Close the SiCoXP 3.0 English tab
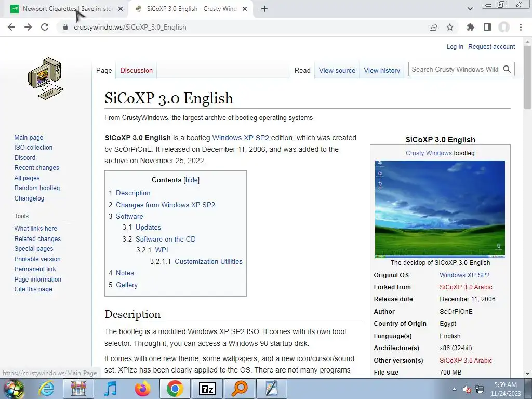Viewport: 532px width, 399px height. pyautogui.click(x=245, y=9)
